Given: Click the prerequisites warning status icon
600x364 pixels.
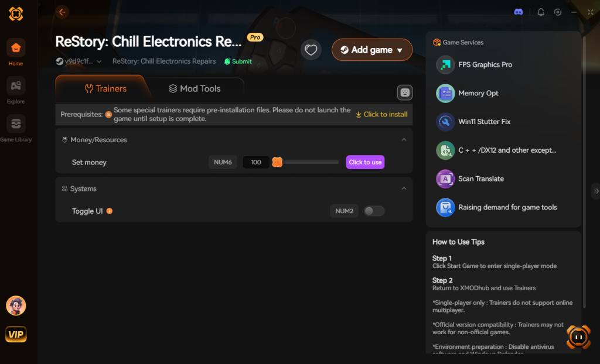Looking at the screenshot, I should (108, 114).
